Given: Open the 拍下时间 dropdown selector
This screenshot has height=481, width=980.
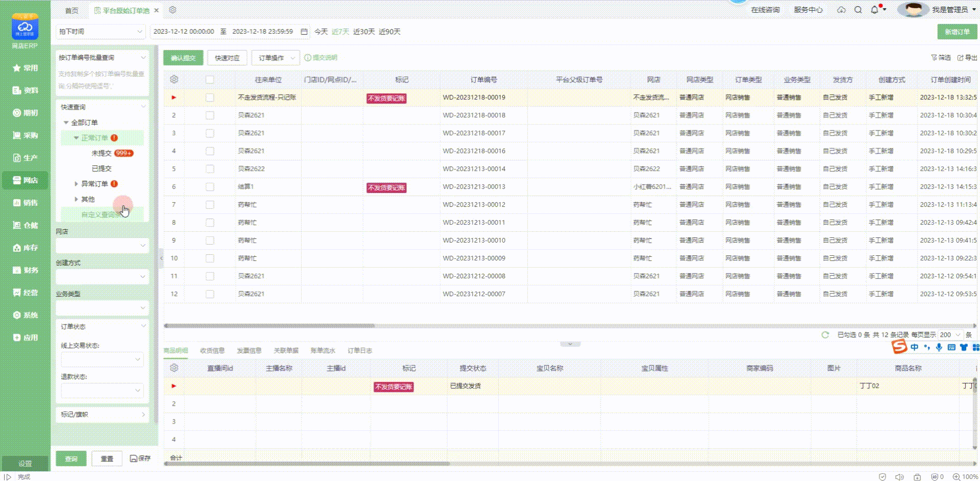Looking at the screenshot, I should (x=100, y=32).
